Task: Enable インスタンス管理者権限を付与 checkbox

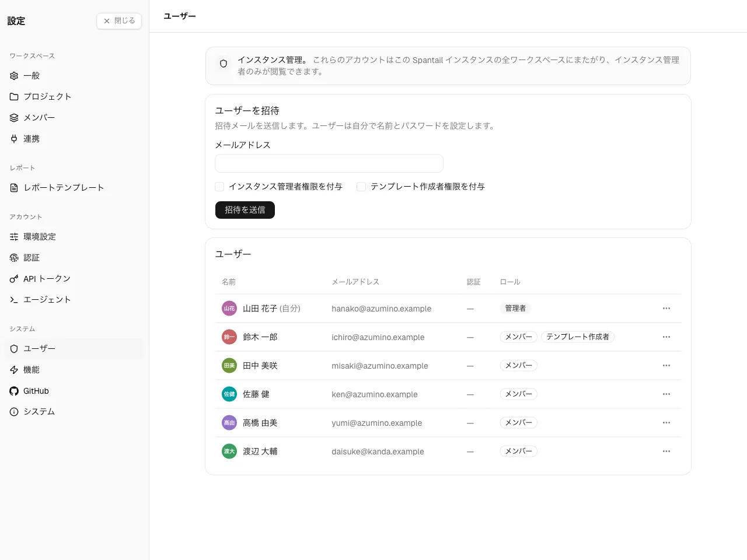Action: (x=219, y=187)
